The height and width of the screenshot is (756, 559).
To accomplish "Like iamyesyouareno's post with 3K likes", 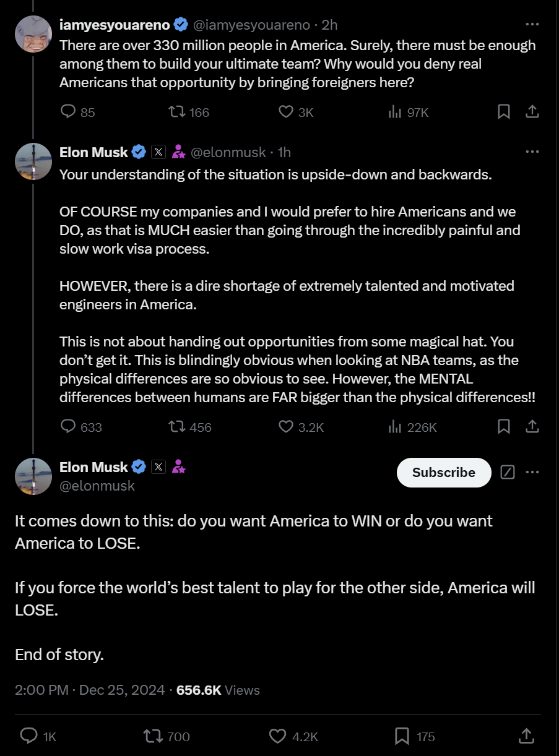I will (x=285, y=112).
